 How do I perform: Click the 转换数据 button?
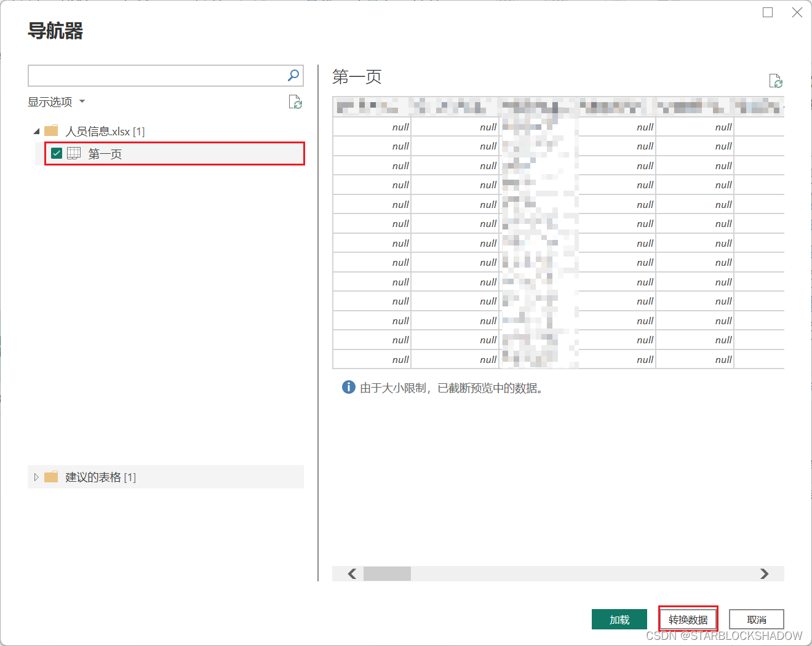point(688,619)
